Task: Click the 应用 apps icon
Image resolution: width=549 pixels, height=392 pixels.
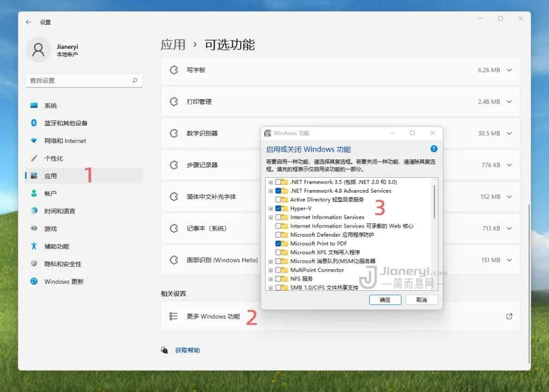Action: [x=34, y=176]
